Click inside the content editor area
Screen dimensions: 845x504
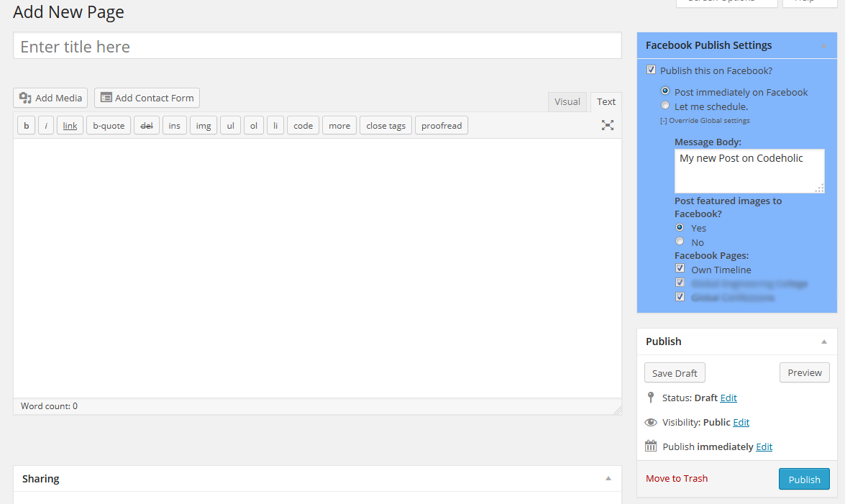click(317, 268)
